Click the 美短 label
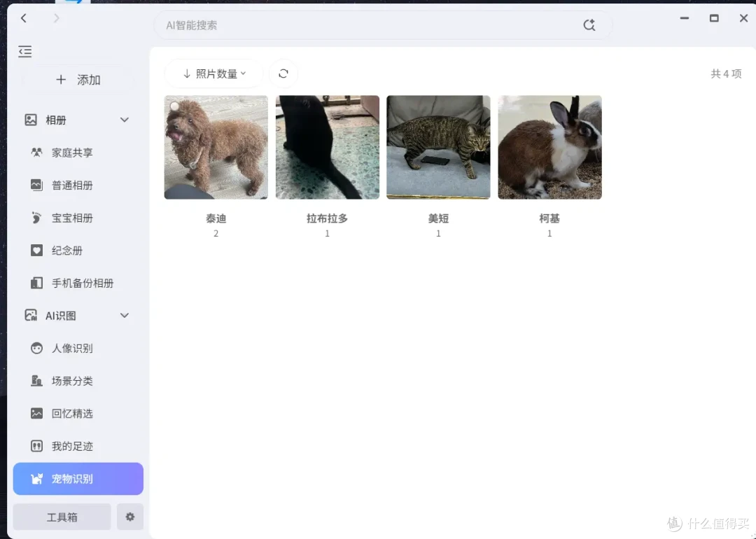The width and height of the screenshot is (756, 539). coord(438,219)
